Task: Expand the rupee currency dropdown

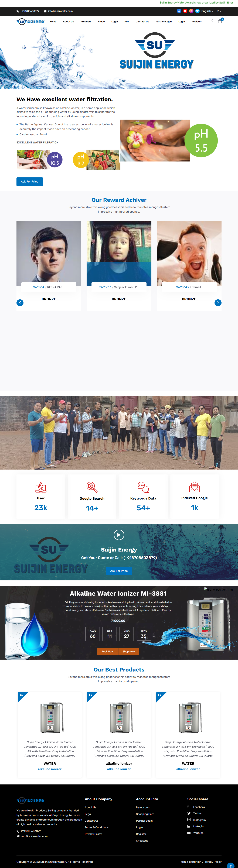Action: point(219,11)
